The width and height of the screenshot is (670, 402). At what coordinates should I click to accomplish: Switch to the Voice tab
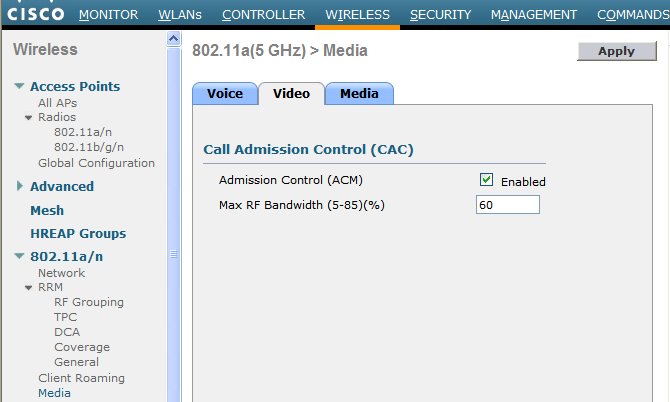(224, 94)
